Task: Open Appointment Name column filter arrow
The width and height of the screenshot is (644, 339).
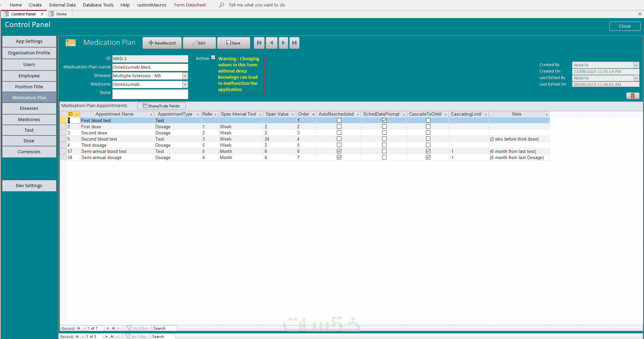Action: click(151, 115)
